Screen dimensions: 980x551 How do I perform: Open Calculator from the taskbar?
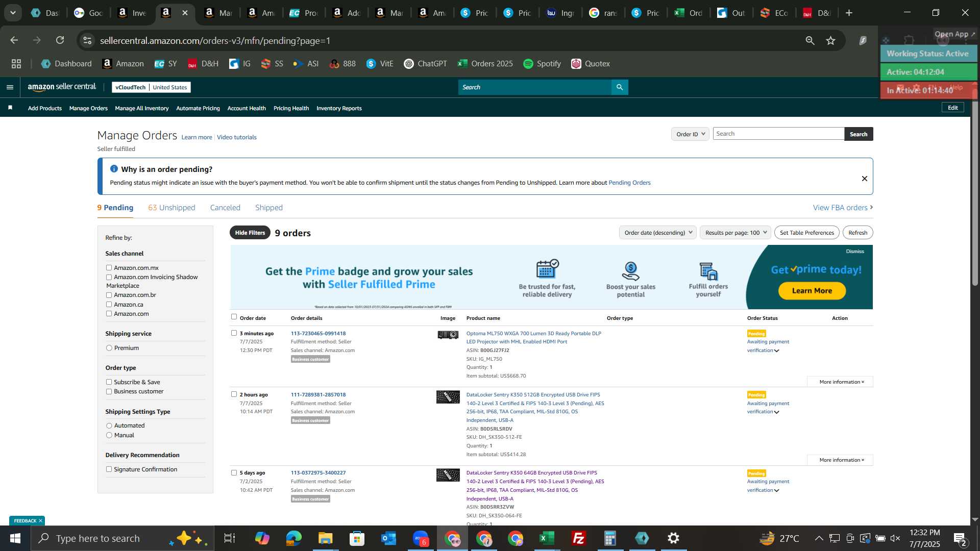[610, 538]
